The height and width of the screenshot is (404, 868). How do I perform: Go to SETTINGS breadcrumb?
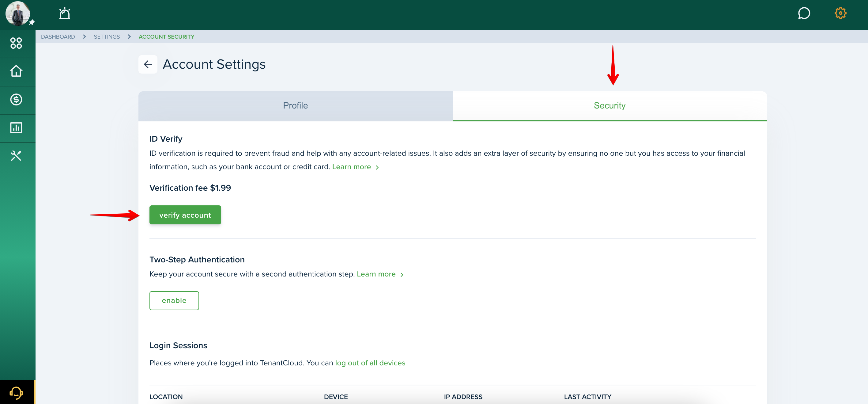click(107, 36)
